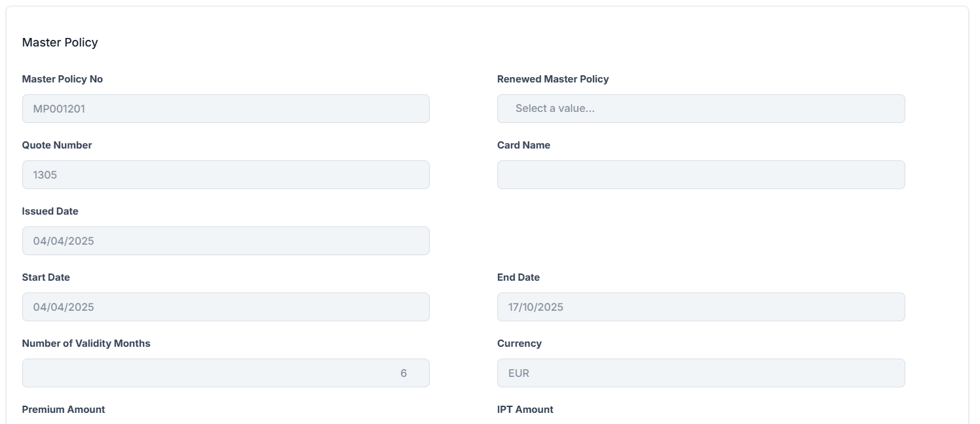Click the Premium Amount label
Viewport: 980px width, 424px height.
click(64, 410)
